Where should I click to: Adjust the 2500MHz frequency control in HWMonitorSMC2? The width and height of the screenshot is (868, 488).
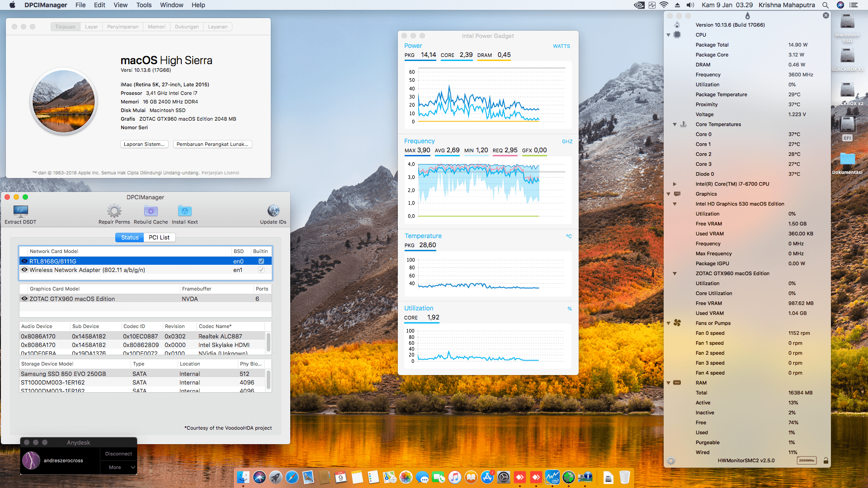[806, 460]
